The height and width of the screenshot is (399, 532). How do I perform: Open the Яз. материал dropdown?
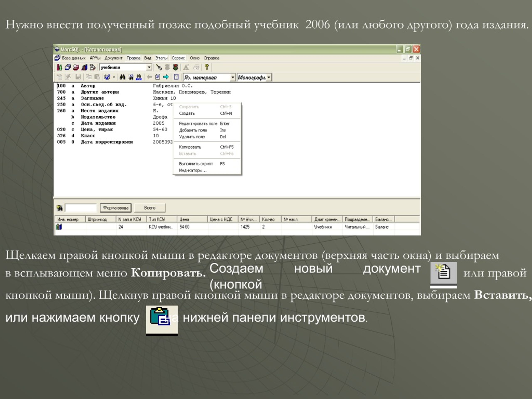[x=233, y=78]
